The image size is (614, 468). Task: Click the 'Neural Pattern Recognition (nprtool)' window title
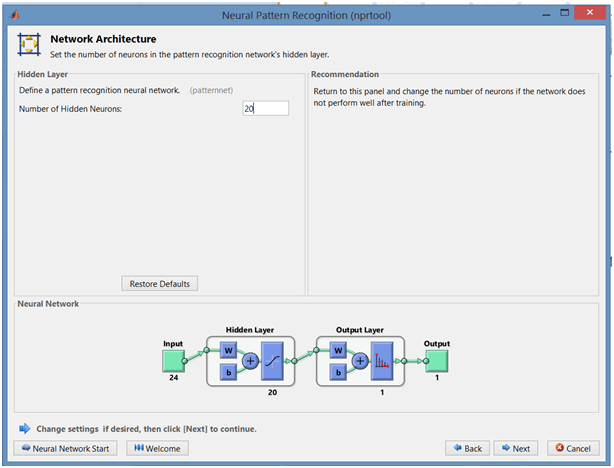306,15
